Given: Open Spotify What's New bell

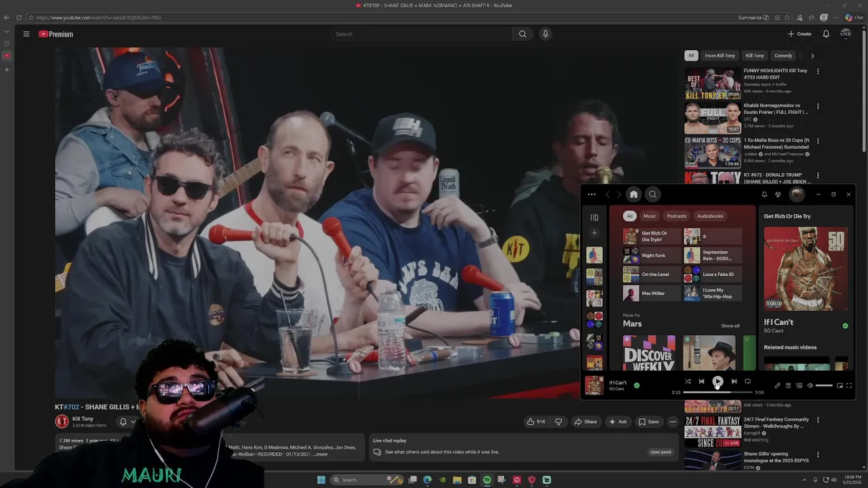Looking at the screenshot, I should (x=764, y=195).
